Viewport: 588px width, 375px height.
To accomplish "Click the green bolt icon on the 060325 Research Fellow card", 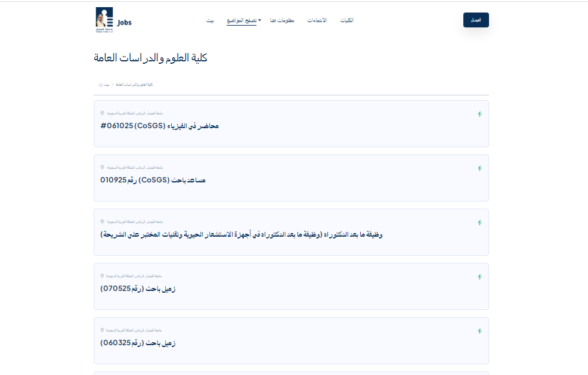I will [479, 331].
